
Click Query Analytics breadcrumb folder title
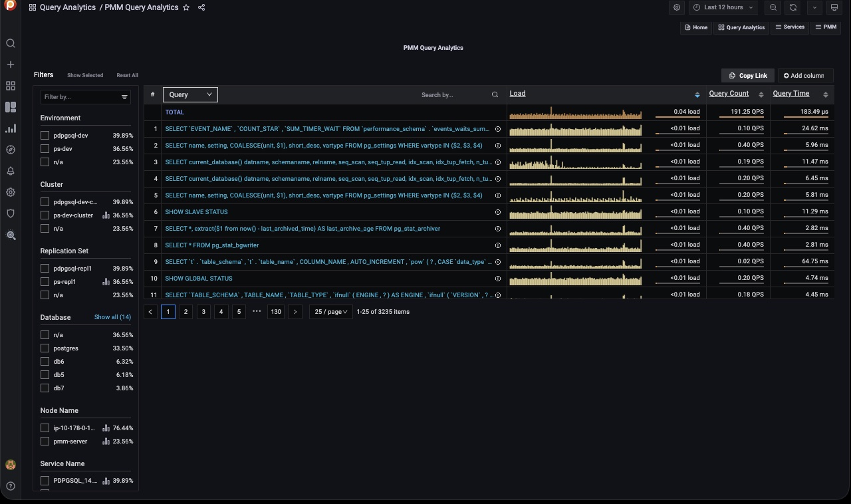click(x=68, y=7)
